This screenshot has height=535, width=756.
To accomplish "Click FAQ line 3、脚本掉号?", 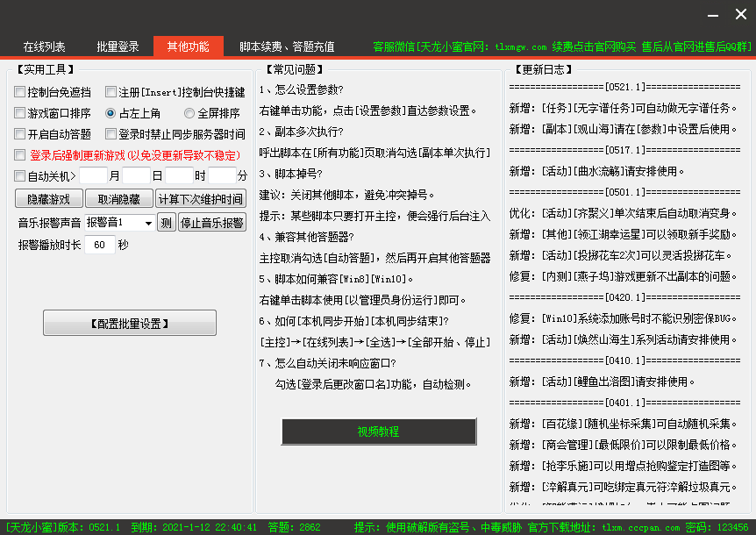I will coord(290,174).
